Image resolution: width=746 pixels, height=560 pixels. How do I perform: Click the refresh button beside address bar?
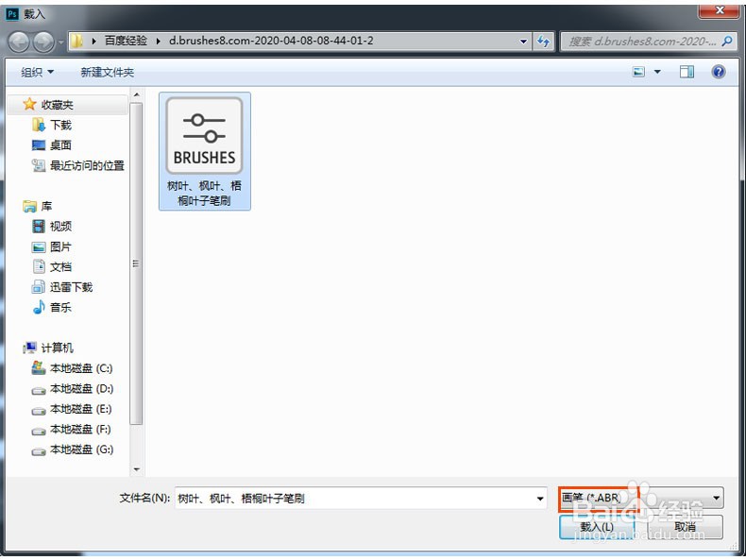click(543, 42)
